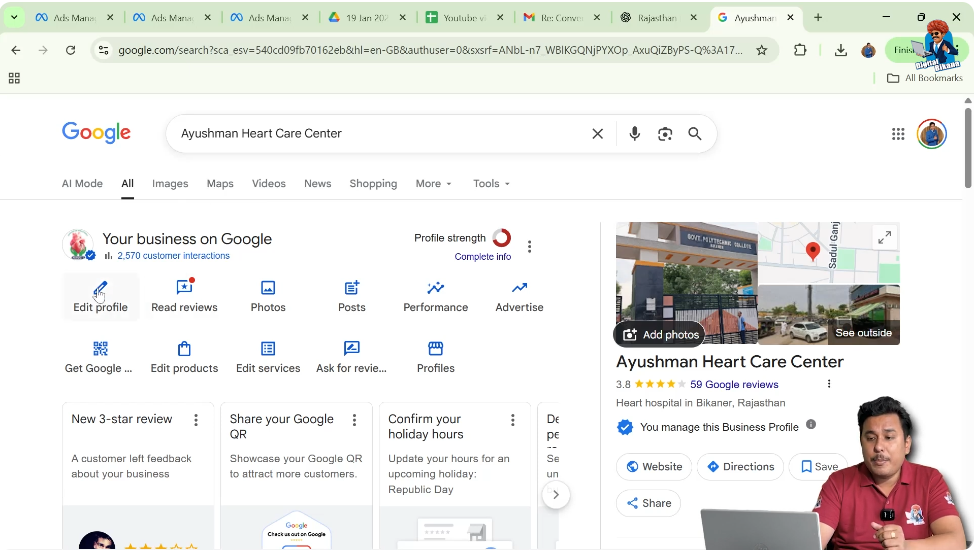Screen dimensions: 974x551
Task: Open the tab groups grid icon
Action: coord(14,78)
